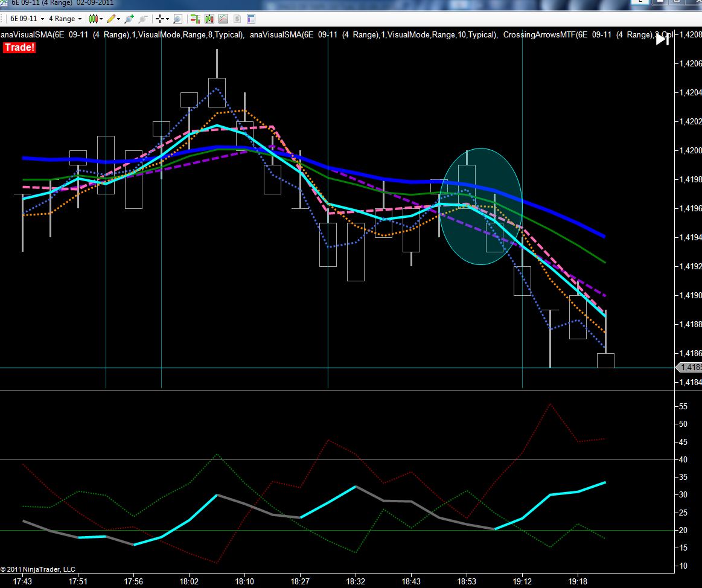
Task: Click the grayed Strategies dollar icon
Action: click(237, 19)
